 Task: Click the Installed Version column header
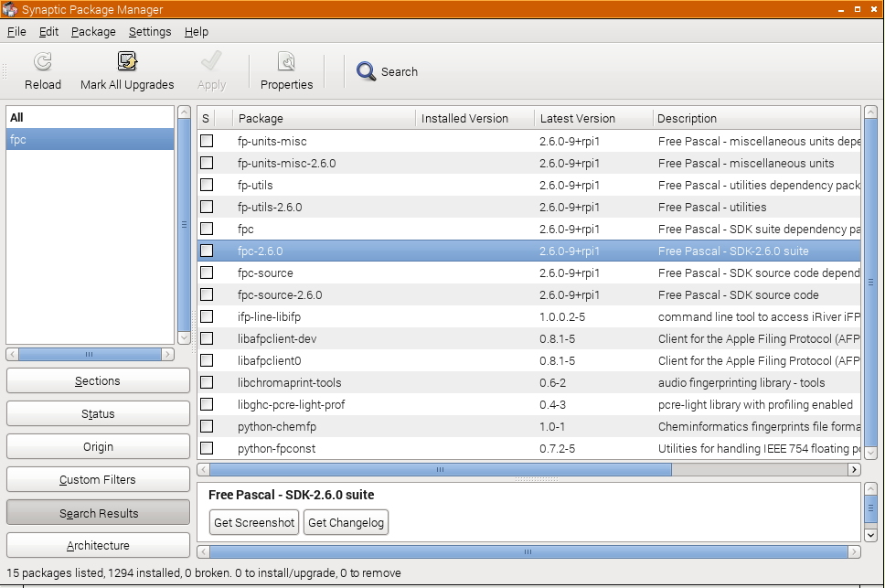[x=474, y=118]
